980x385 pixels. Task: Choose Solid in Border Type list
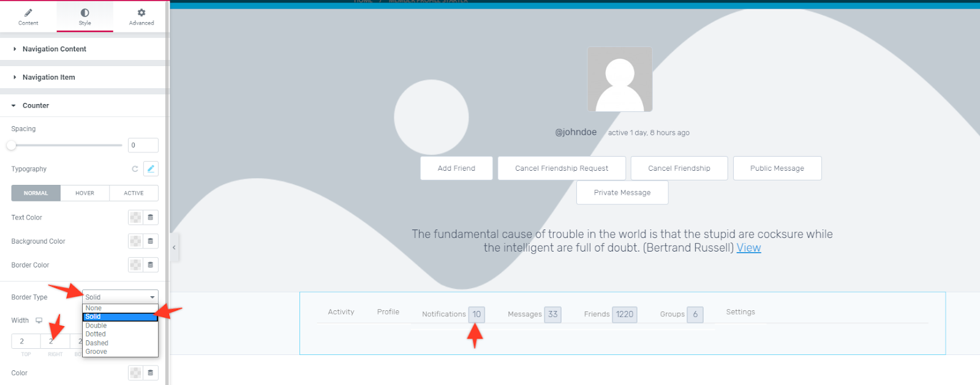click(x=120, y=316)
